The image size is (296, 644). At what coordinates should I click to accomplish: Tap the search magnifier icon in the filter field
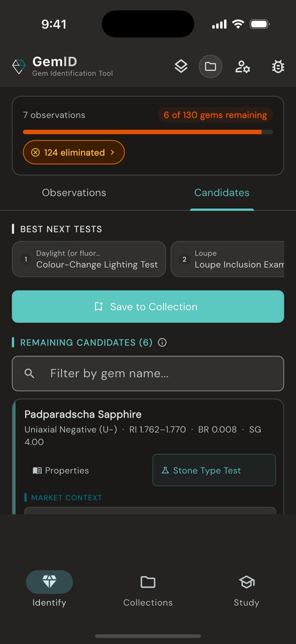pyautogui.click(x=29, y=373)
